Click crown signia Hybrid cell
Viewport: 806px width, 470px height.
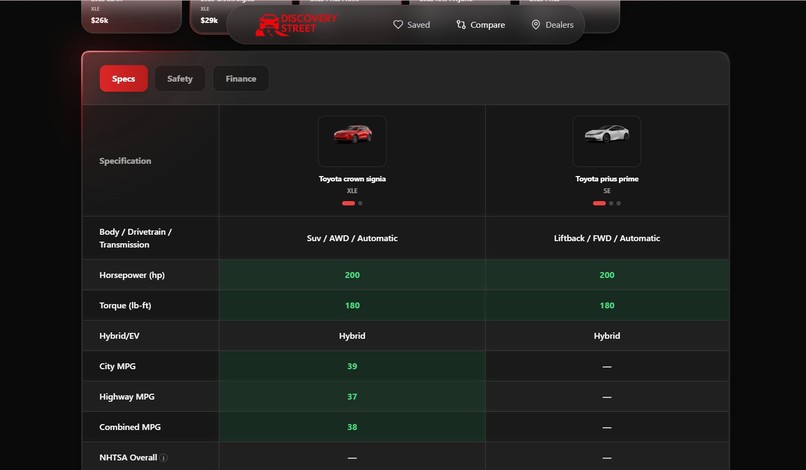[352, 336]
